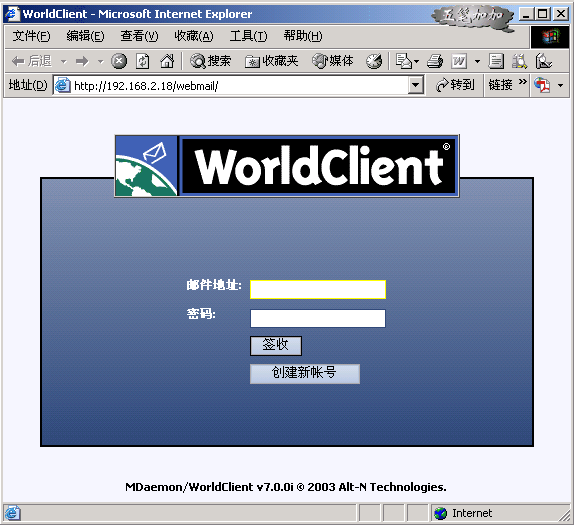Screen dimensions: 574x525
Task: Open the Search (搜索) toolbar button
Action: 210,61
